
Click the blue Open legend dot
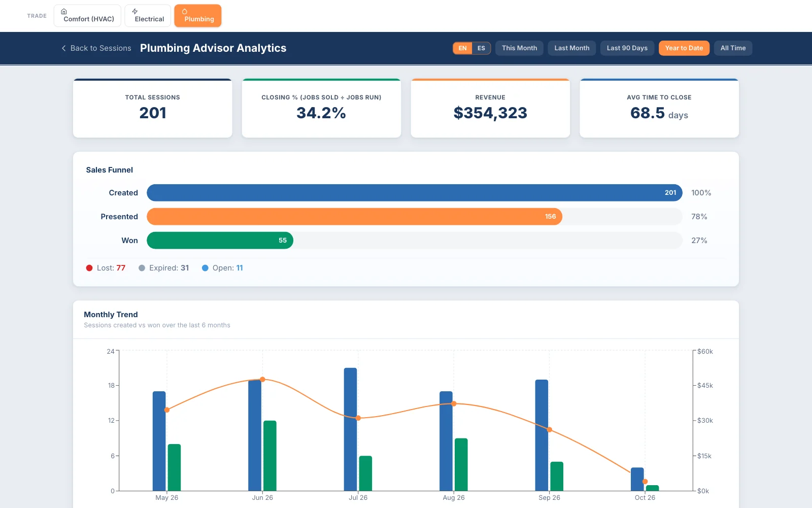pos(205,268)
